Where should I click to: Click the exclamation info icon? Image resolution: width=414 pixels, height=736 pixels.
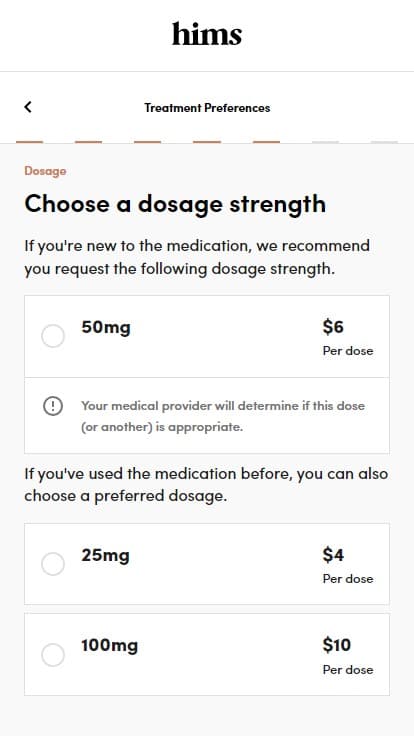[53, 406]
